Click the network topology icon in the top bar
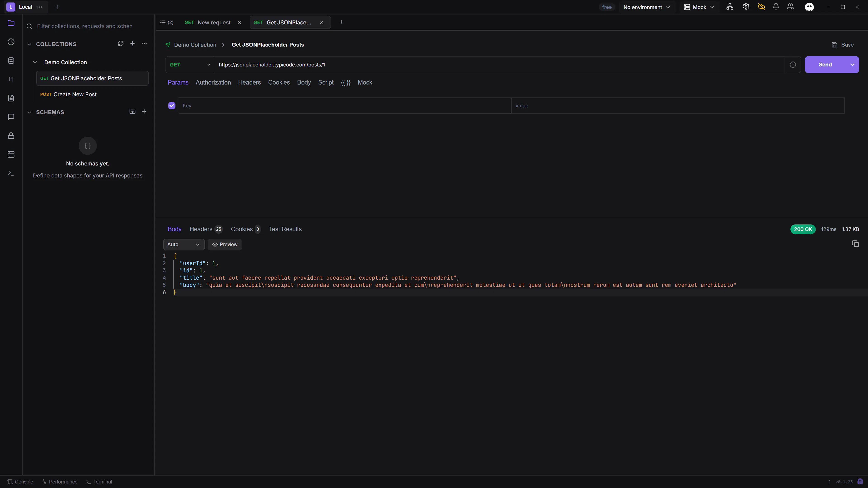Viewport: 868px width, 488px height. [730, 7]
